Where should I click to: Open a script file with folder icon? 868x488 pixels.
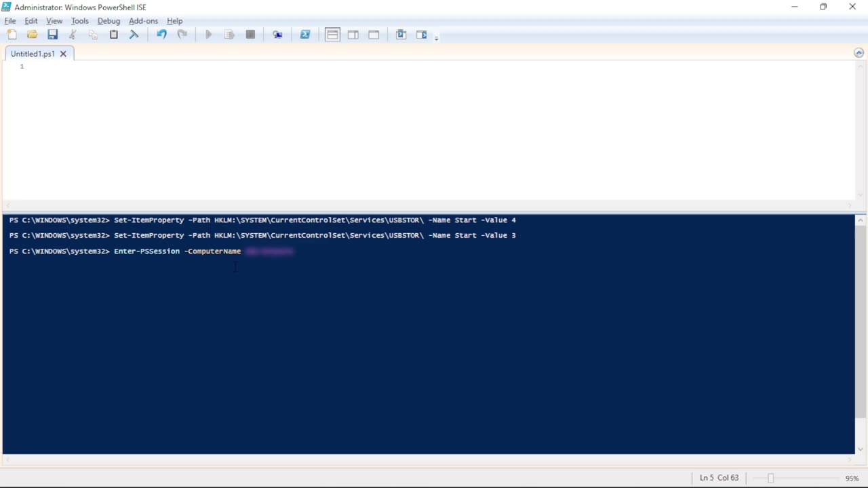tap(32, 35)
